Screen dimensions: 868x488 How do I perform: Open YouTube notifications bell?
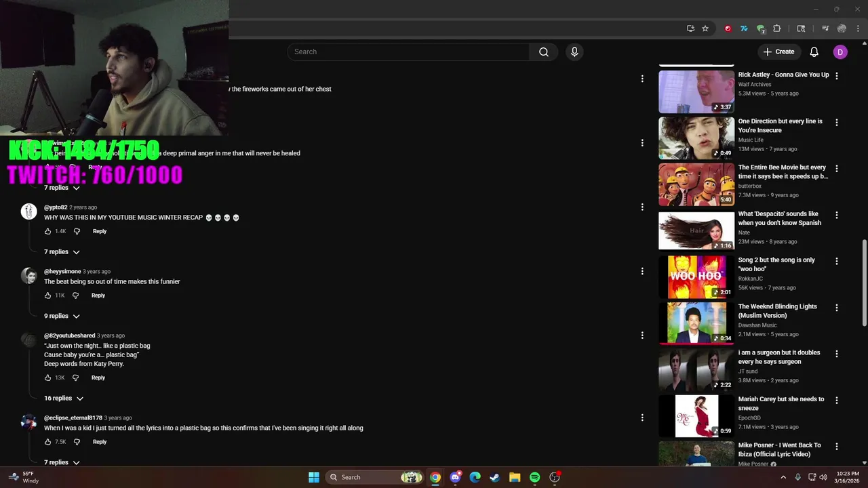click(814, 52)
